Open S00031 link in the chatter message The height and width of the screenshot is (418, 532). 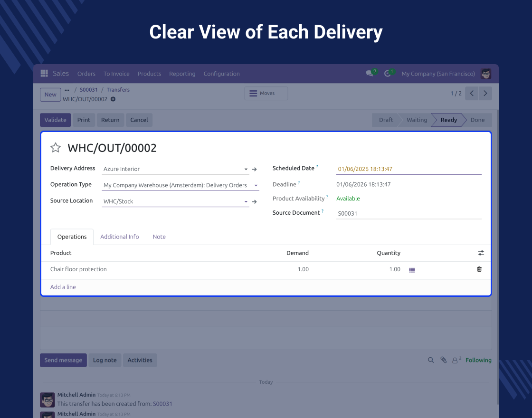(x=162, y=404)
